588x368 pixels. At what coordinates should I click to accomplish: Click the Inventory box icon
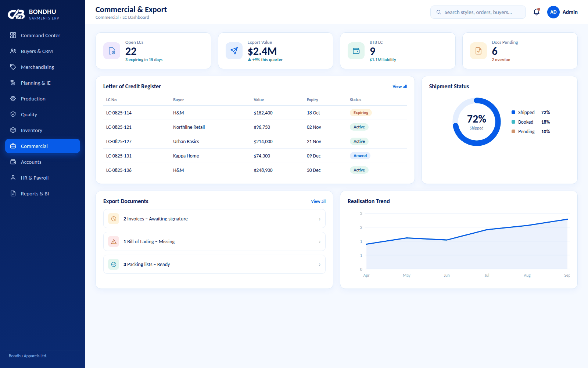coord(13,130)
